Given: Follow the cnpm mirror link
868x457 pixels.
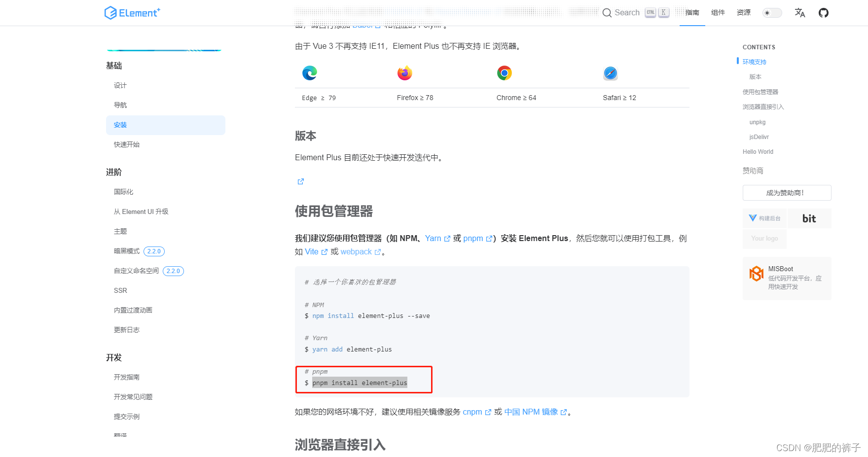Looking at the screenshot, I should (x=476, y=412).
